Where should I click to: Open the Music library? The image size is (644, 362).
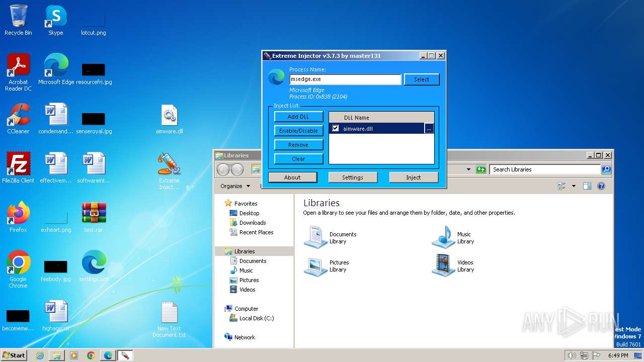point(453,237)
